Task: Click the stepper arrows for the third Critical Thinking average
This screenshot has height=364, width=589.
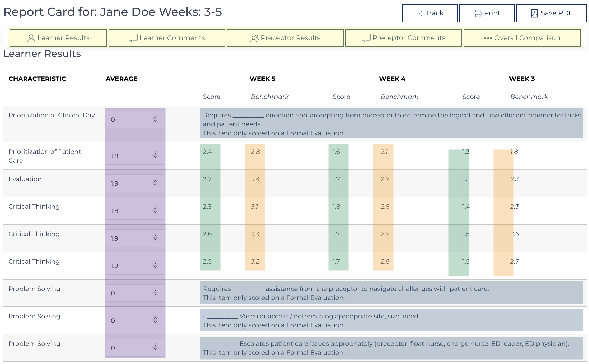Action: 155,265
